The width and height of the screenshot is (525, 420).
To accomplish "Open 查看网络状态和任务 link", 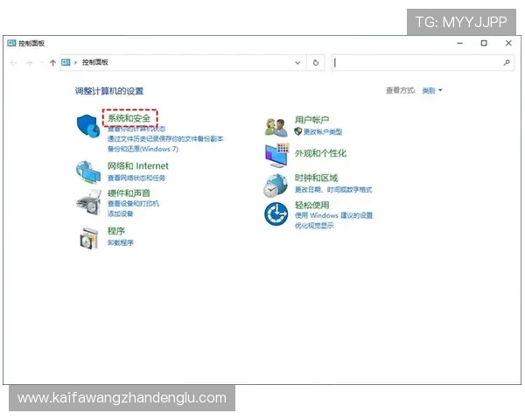I will click(136, 178).
